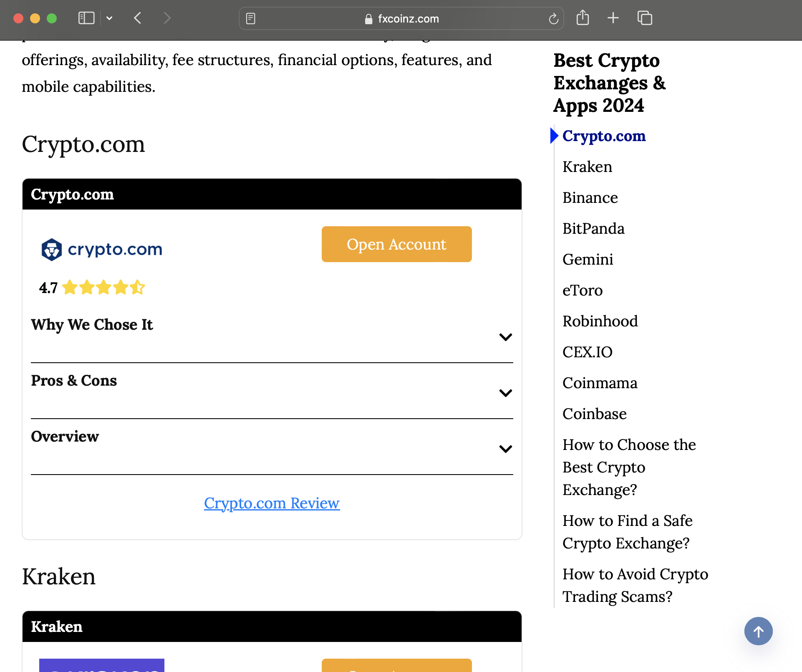Image resolution: width=802 pixels, height=672 pixels.
Task: Go back with the back arrow
Action: 138,18
